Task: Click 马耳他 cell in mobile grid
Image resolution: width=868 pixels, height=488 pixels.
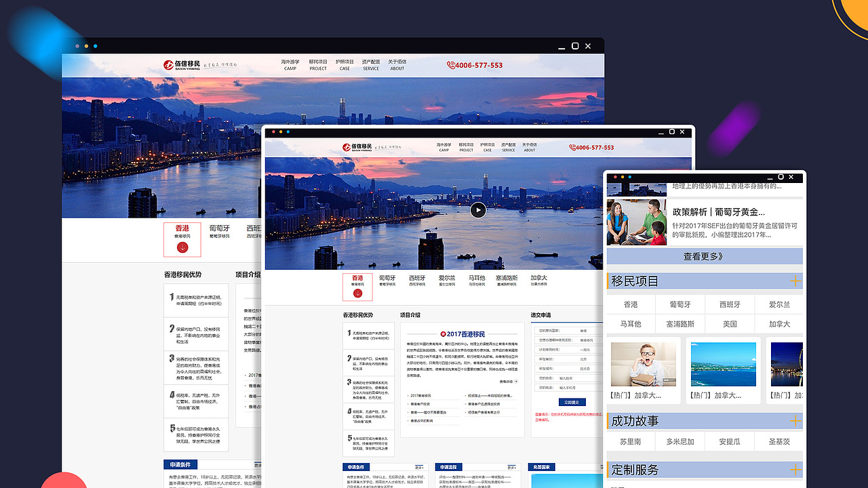Action: coord(631,324)
